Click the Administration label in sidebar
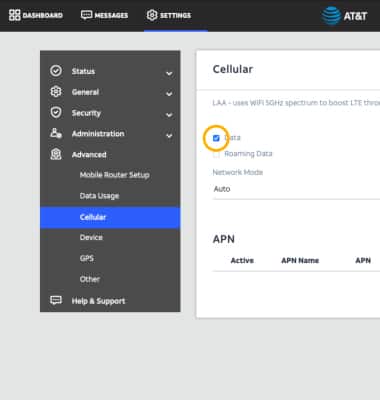 coord(98,134)
